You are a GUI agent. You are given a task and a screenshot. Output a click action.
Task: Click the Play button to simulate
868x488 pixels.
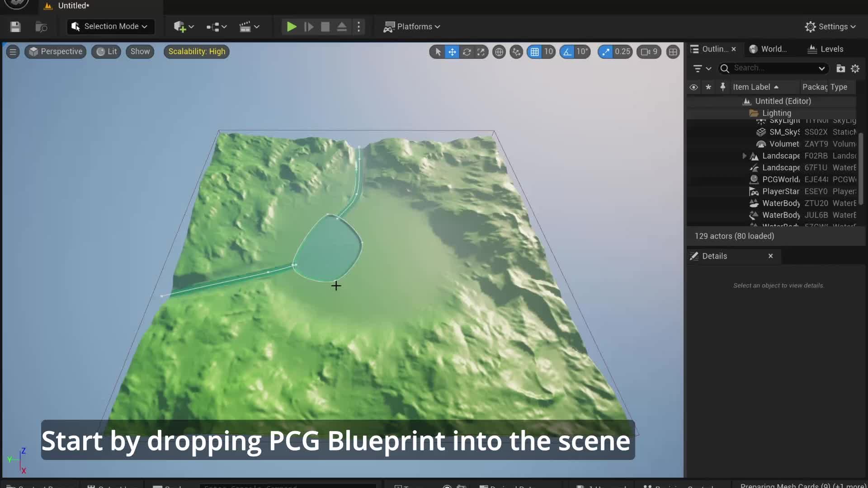[x=290, y=27]
